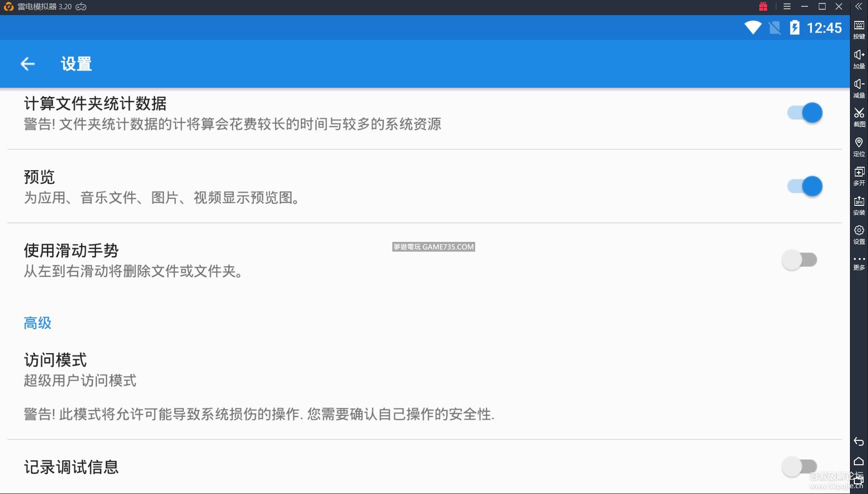868x494 pixels.
Task: Click the 雷电模拟器 logo icon
Action: [8, 7]
